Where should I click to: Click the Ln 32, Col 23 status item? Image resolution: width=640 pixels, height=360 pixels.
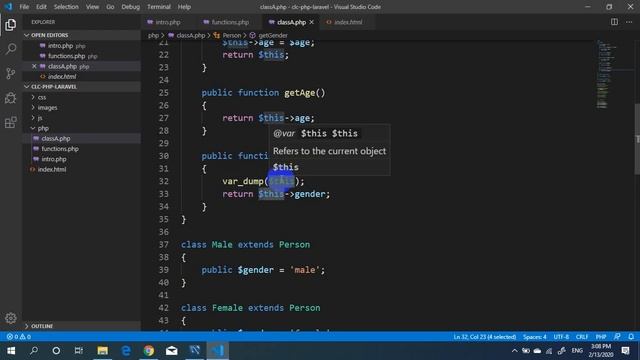click(484, 337)
